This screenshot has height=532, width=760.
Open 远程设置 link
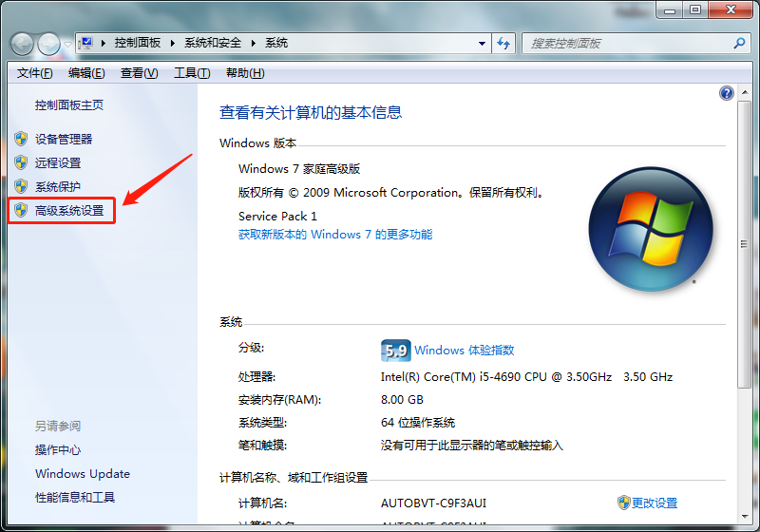(x=58, y=162)
